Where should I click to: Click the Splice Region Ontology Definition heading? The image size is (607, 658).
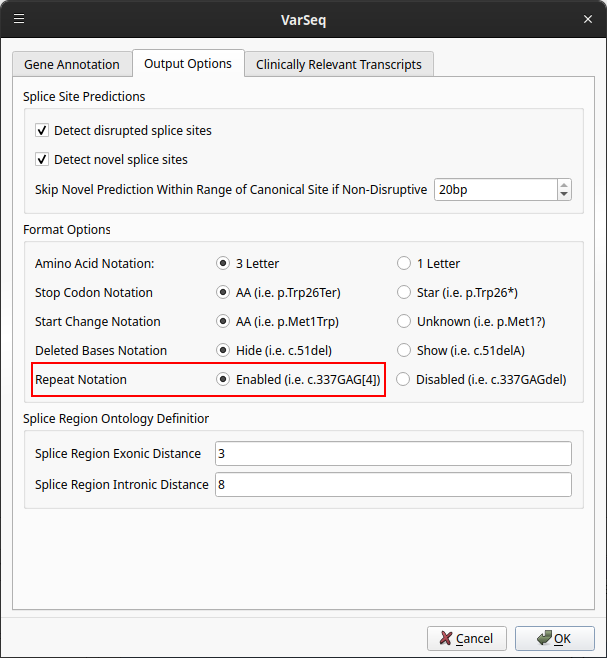point(116,418)
